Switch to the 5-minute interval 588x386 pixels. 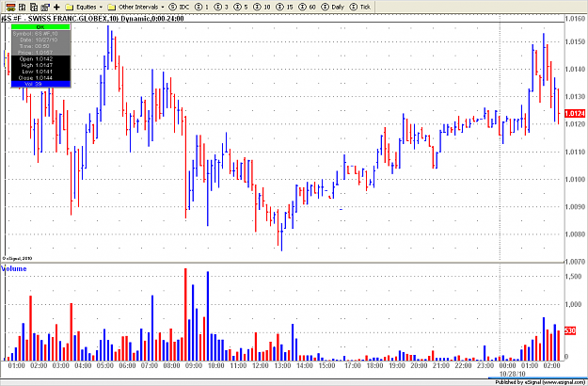[x=241, y=7]
